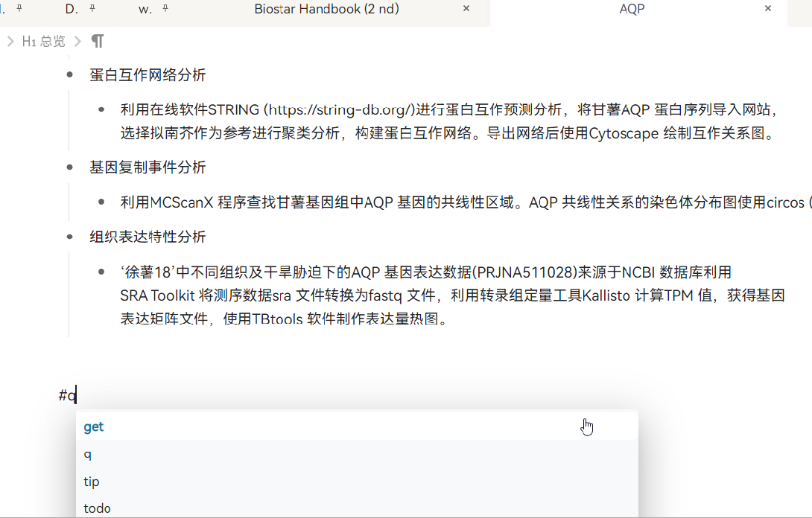Image resolution: width=812 pixels, height=518 pixels.
Task: Click the heading text 组织表达特性分析
Action: coord(148,237)
